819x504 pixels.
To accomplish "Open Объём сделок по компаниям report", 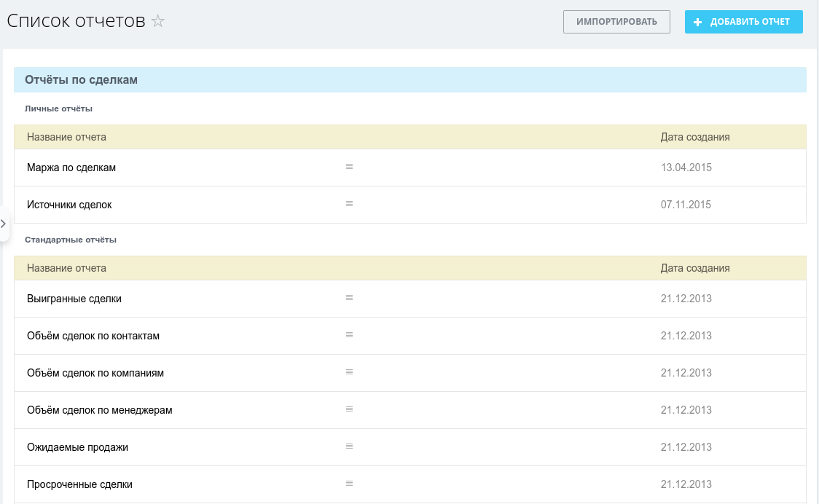I will click(95, 373).
